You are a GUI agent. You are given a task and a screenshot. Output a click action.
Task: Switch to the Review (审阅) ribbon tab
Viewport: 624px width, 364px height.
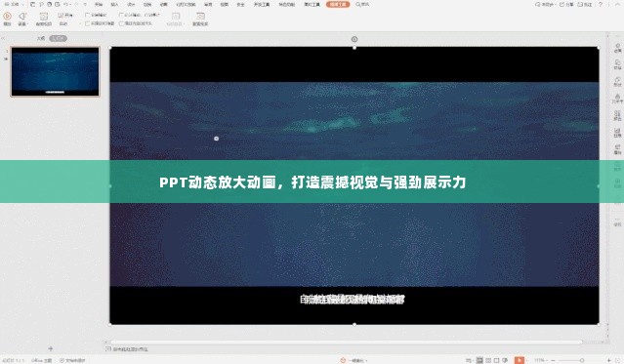(208, 4)
